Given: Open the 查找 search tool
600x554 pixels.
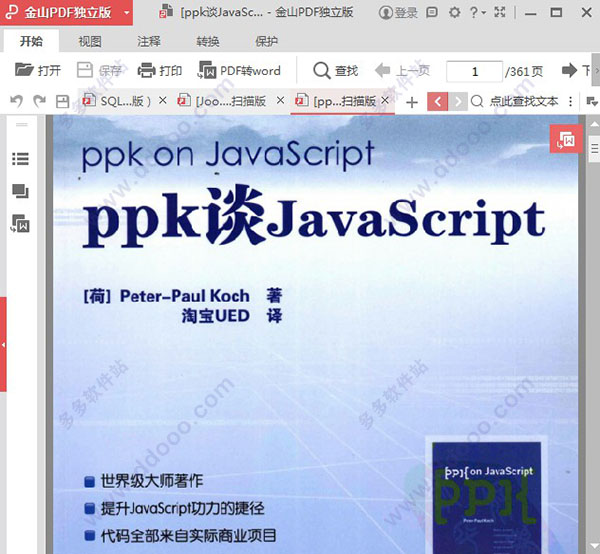Looking at the screenshot, I should coord(336,70).
